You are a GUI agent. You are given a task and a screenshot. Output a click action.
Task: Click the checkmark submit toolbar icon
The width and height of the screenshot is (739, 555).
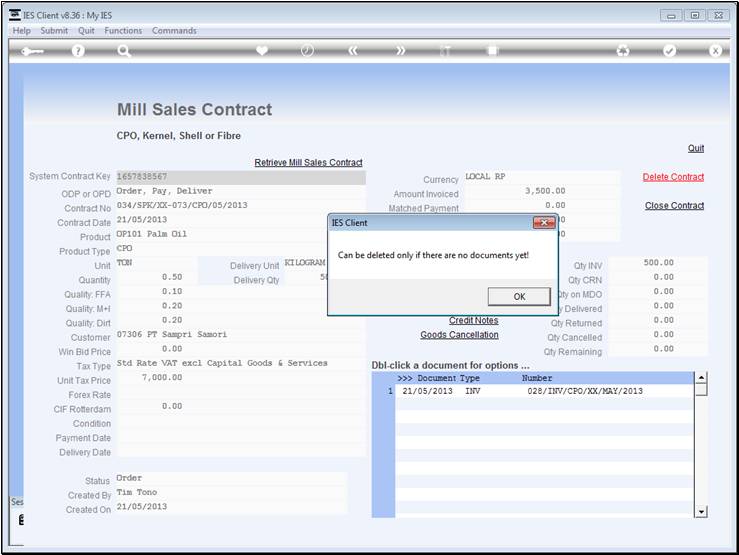pos(669,51)
